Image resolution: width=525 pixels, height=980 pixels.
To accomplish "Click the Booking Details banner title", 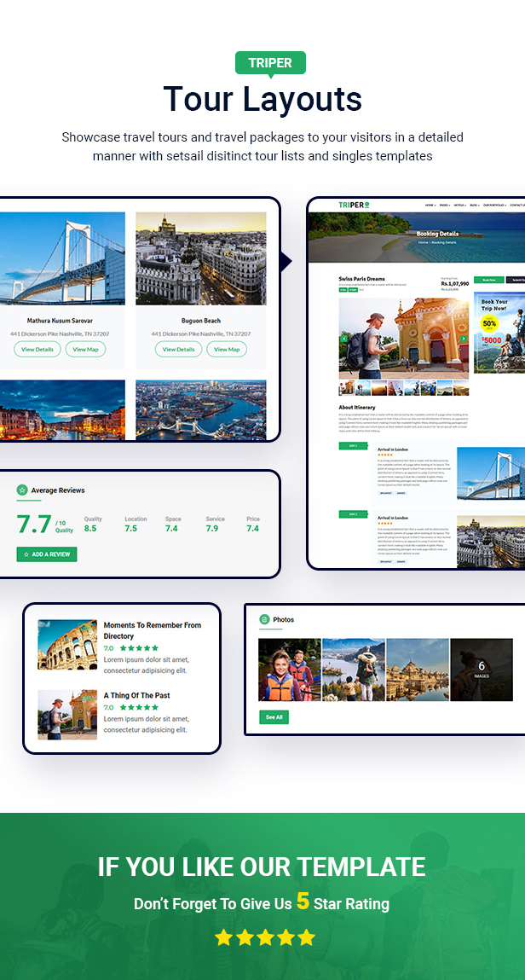I will [437, 234].
